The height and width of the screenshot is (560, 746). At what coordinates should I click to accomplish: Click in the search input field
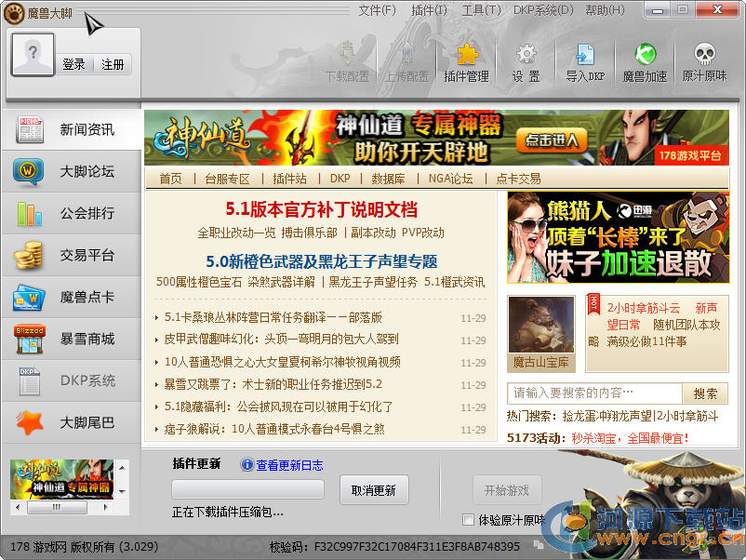tap(594, 393)
